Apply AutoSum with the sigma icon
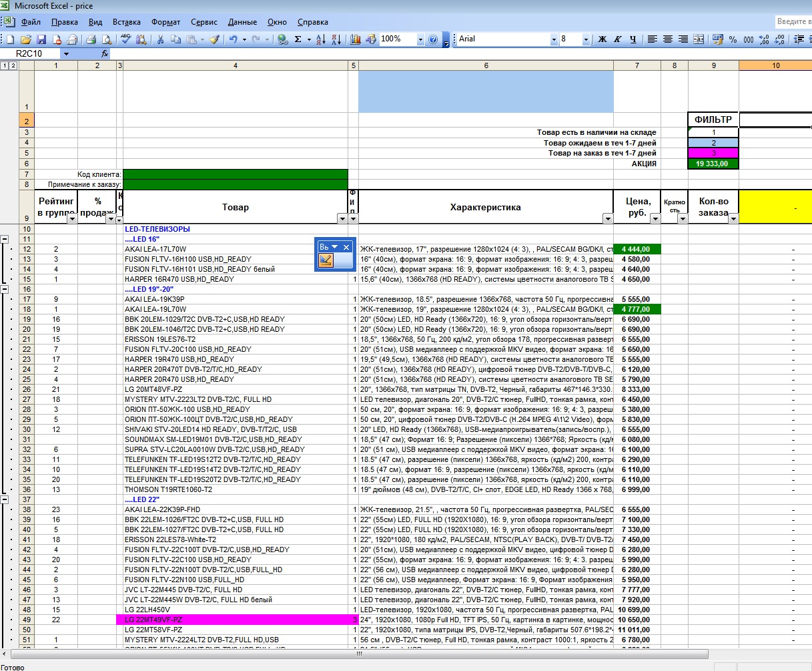 pyautogui.click(x=298, y=39)
